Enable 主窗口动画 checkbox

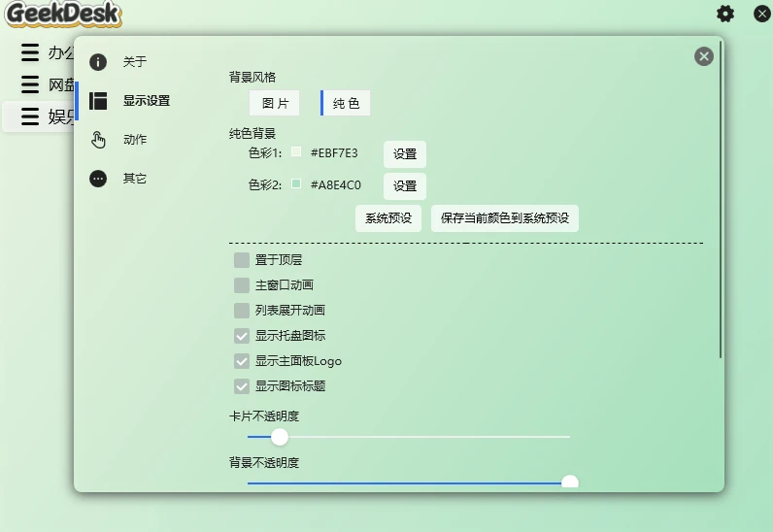[x=242, y=285]
